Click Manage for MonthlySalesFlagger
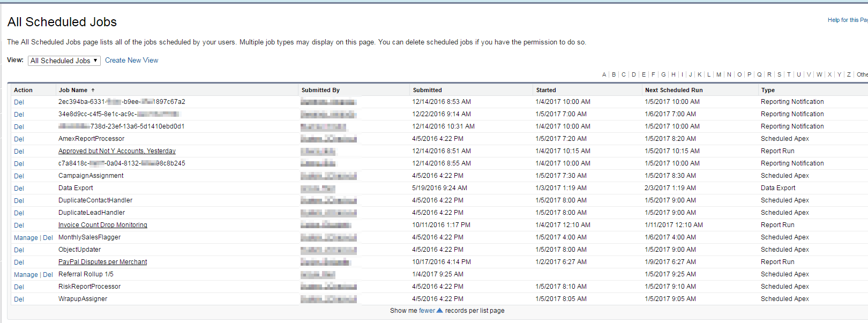Screen dimensions: 868x323 coord(26,238)
